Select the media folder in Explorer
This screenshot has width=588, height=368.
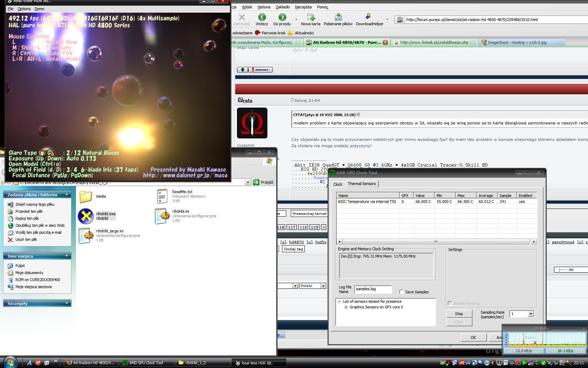click(x=86, y=197)
